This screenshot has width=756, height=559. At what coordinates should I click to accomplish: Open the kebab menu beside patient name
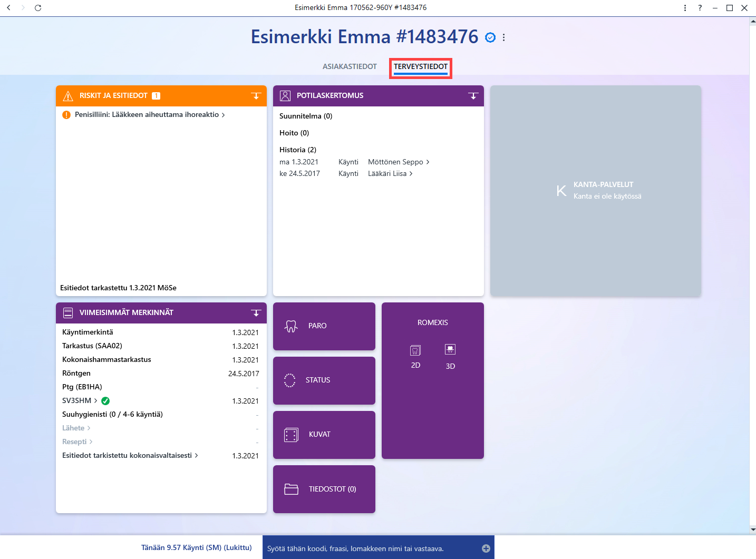tap(504, 37)
